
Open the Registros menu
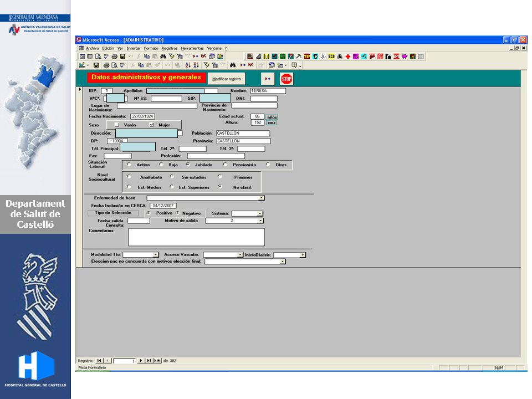coord(170,48)
